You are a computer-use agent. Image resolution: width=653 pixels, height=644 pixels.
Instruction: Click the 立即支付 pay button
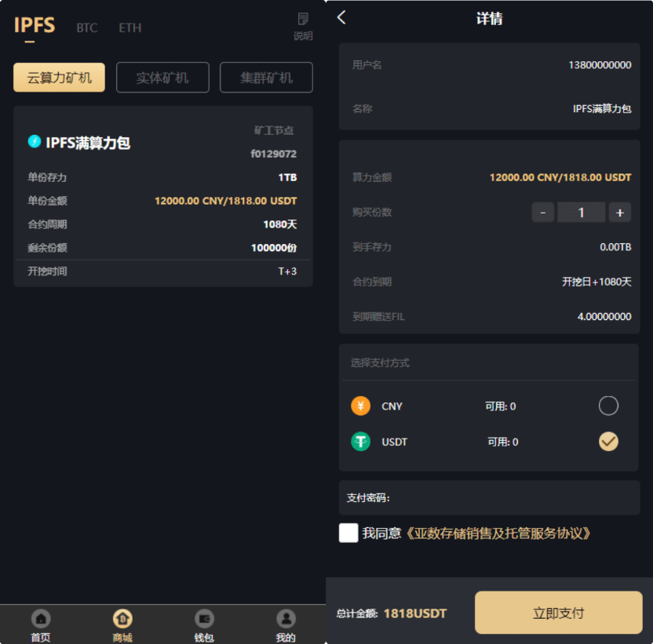(559, 613)
